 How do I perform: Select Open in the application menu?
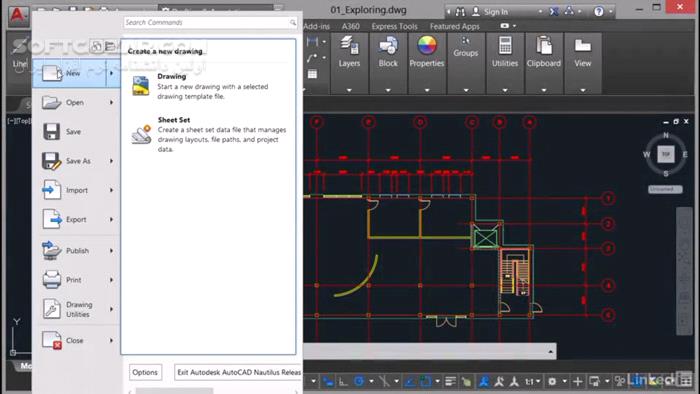click(x=75, y=102)
